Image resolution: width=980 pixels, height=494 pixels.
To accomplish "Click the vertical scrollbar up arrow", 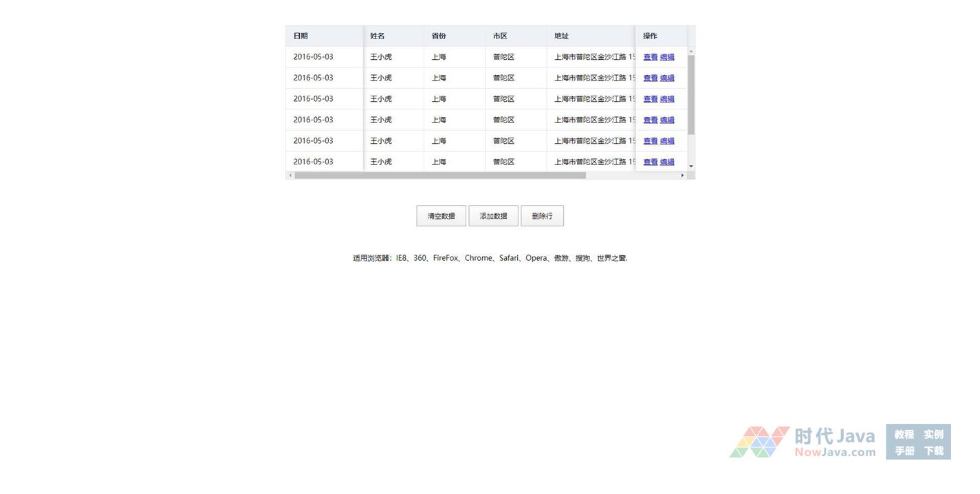I will tap(691, 52).
